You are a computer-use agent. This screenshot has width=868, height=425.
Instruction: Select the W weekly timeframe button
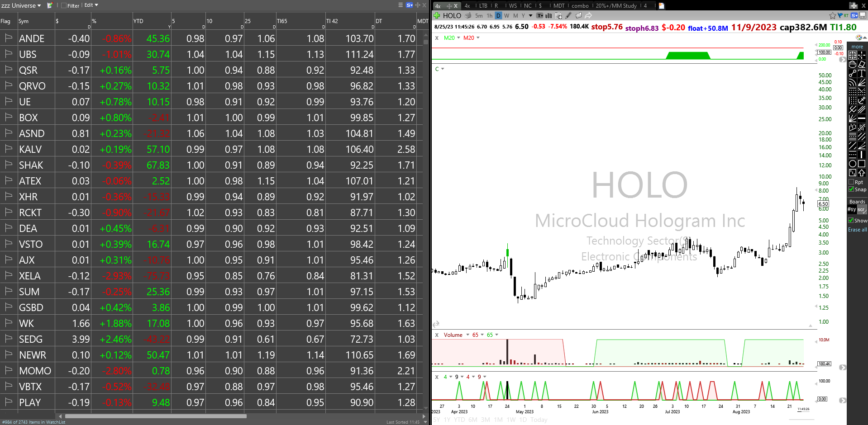point(506,15)
